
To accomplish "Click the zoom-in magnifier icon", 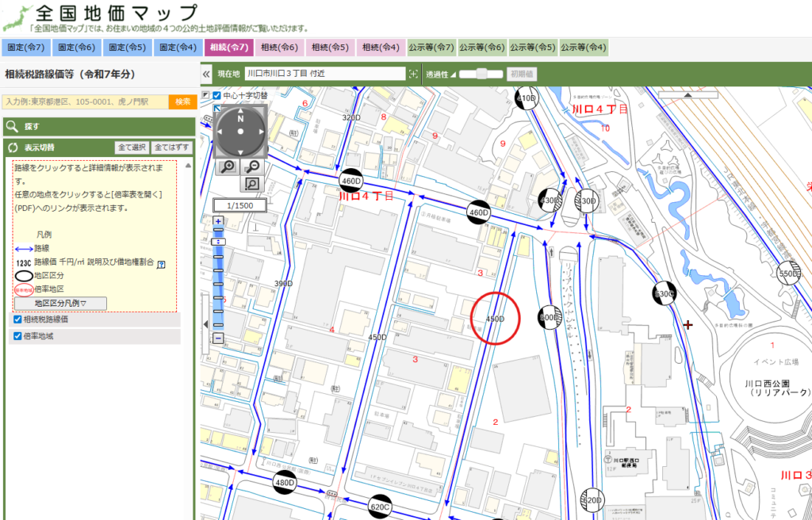I will click(228, 166).
